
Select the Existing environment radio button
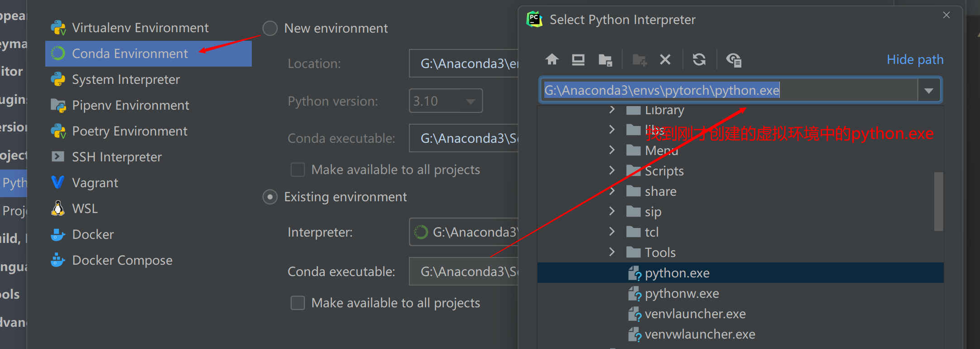pyautogui.click(x=270, y=197)
